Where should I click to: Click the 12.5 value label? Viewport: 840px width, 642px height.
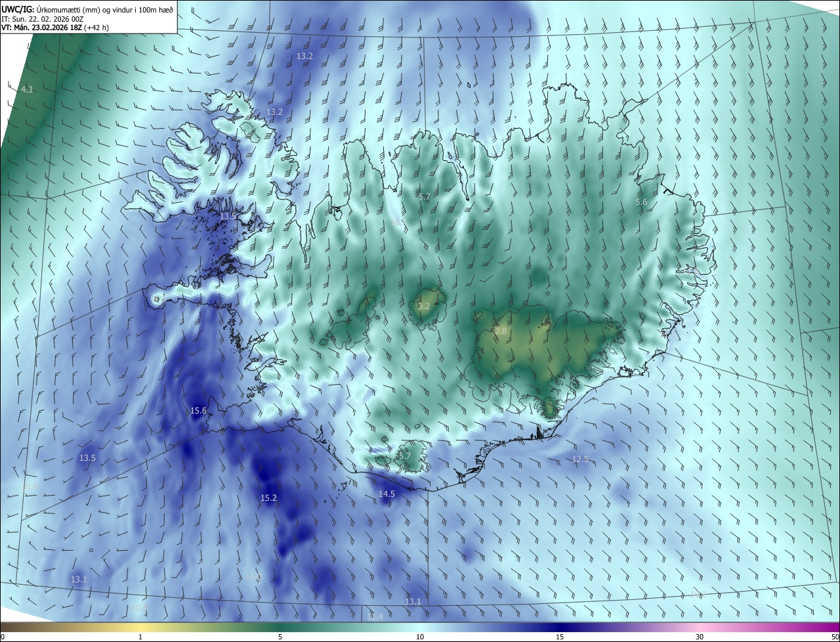(580, 459)
